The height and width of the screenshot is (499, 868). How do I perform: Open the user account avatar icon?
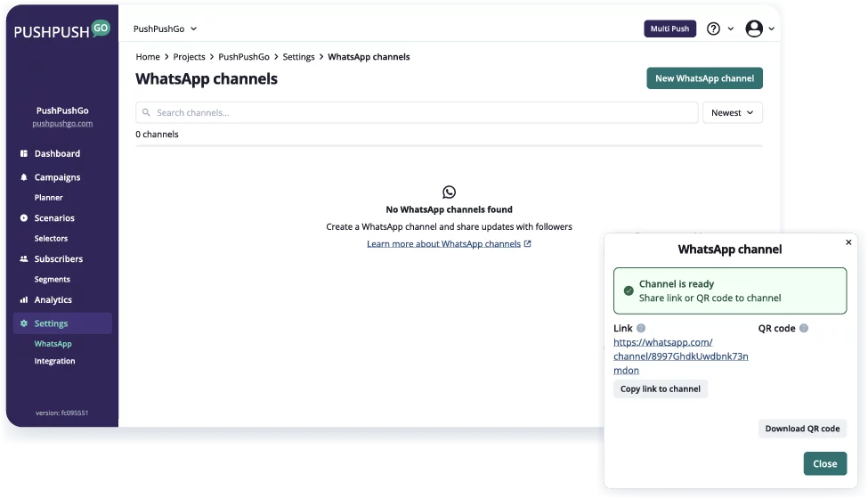tap(754, 29)
